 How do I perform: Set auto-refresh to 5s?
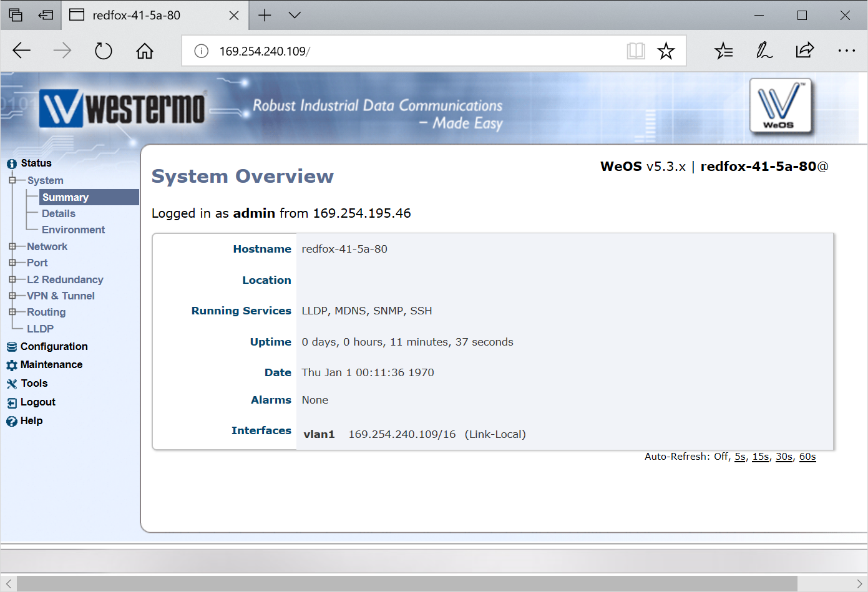click(x=740, y=457)
